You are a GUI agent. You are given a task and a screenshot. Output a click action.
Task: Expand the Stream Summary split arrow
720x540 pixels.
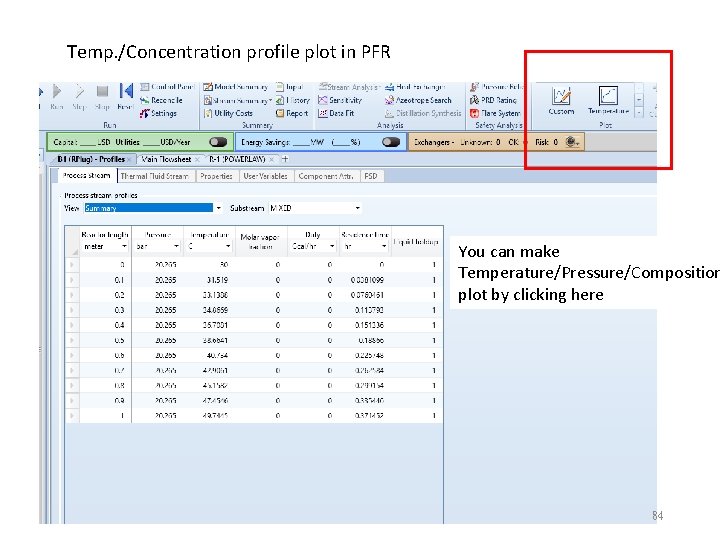(x=270, y=100)
